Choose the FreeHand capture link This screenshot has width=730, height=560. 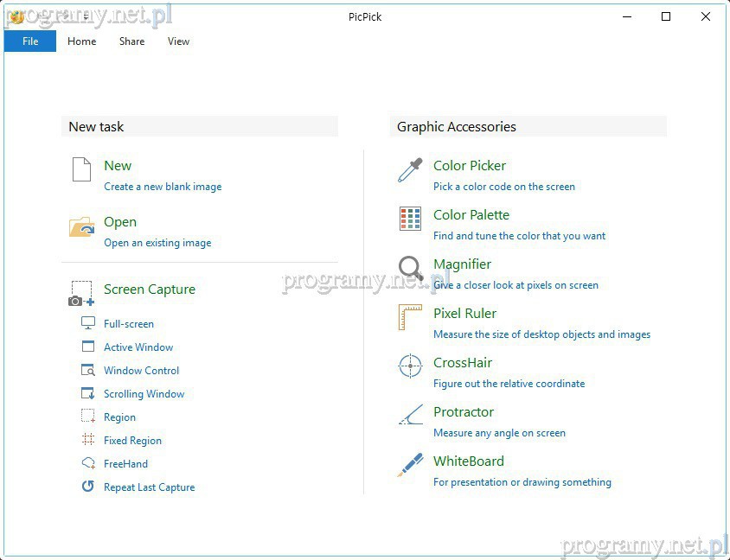[125, 464]
